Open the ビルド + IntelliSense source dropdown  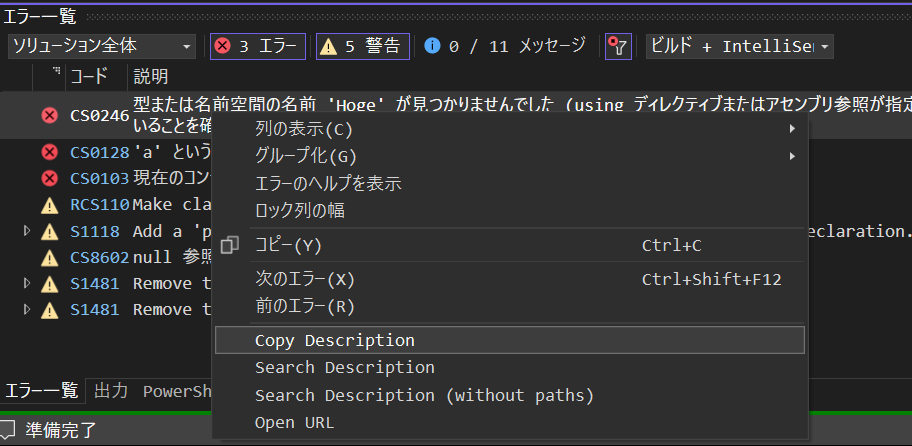740,47
